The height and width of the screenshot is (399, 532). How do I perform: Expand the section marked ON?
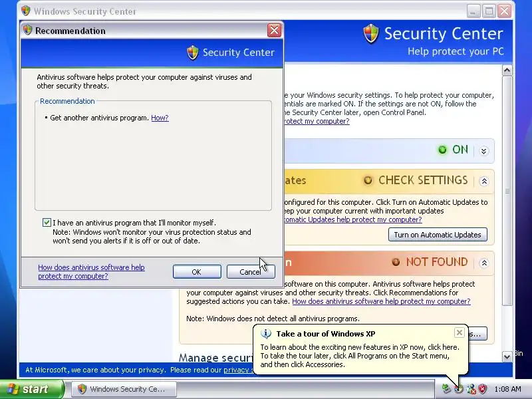click(484, 151)
